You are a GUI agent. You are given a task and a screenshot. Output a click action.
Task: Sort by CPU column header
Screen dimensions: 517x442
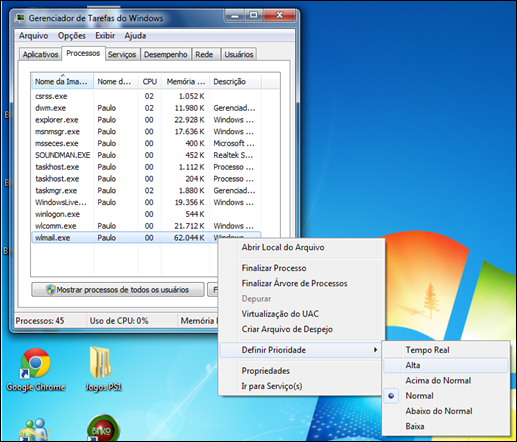tap(150, 81)
